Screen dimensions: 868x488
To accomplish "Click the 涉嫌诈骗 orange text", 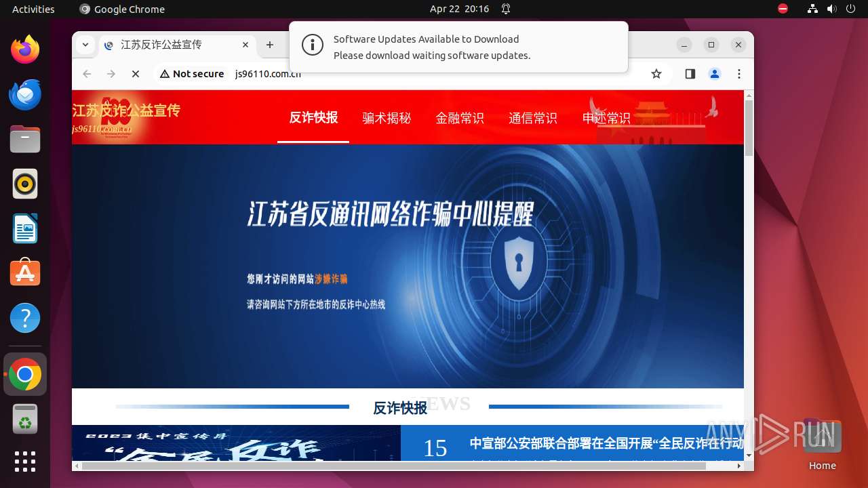I will point(331,279).
